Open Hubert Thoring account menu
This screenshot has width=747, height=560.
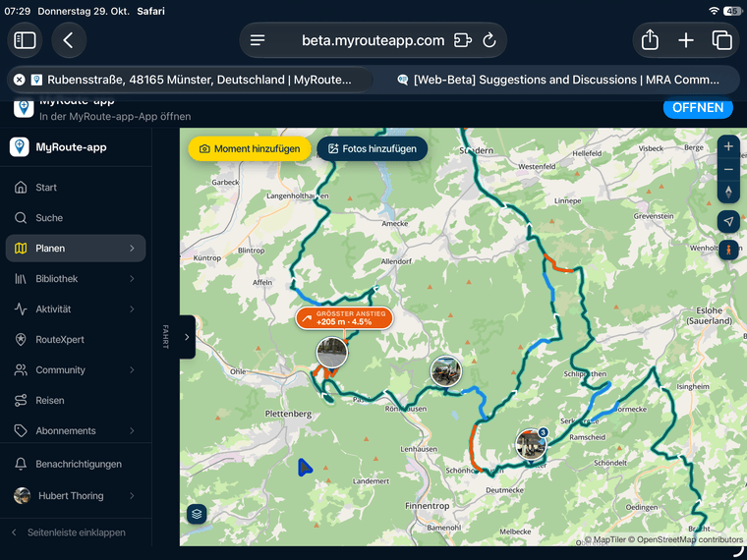tap(76, 496)
